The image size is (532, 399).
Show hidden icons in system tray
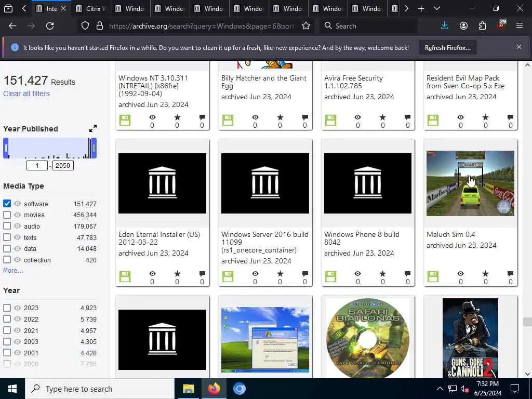440,389
